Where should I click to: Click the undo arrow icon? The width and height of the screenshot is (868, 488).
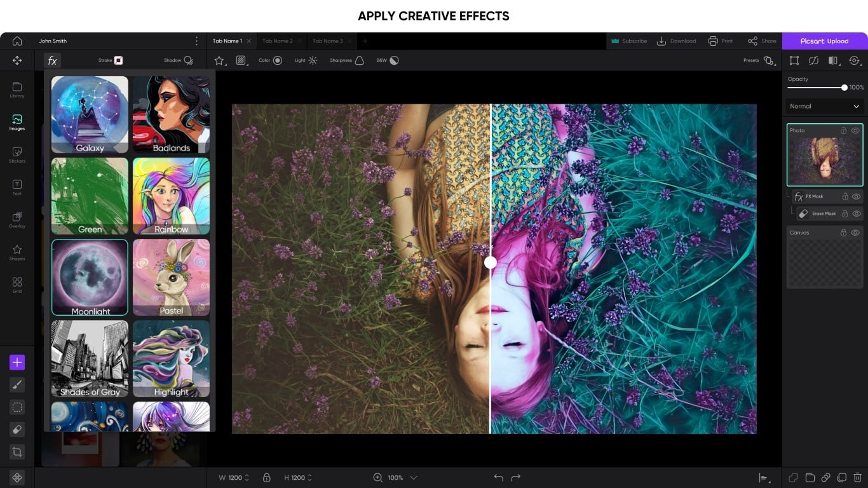[498, 477]
